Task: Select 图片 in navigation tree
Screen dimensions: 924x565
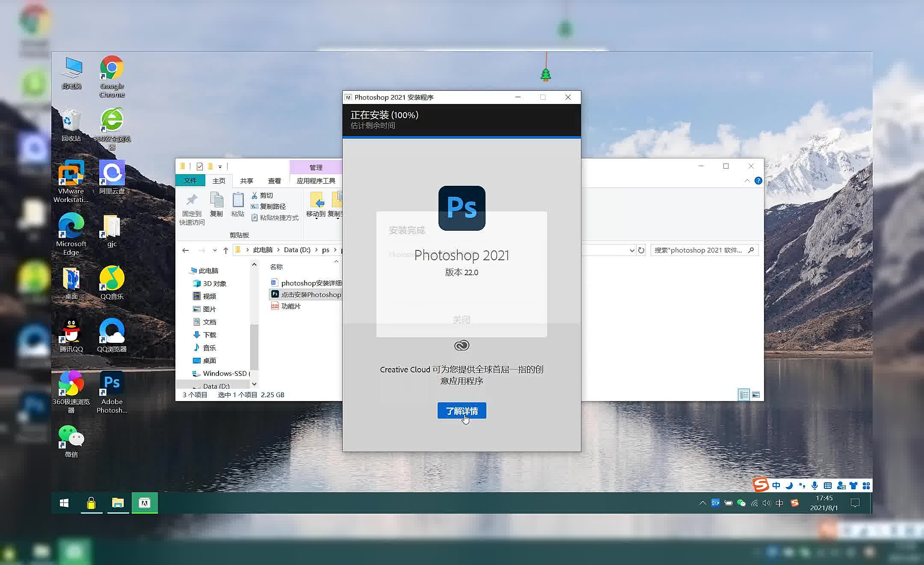Action: (204, 309)
